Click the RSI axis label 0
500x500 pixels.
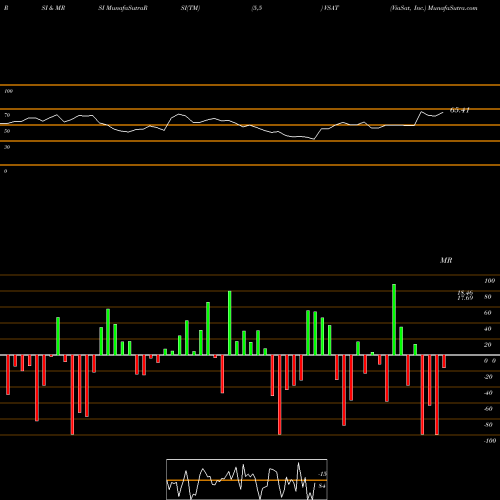click(5, 171)
